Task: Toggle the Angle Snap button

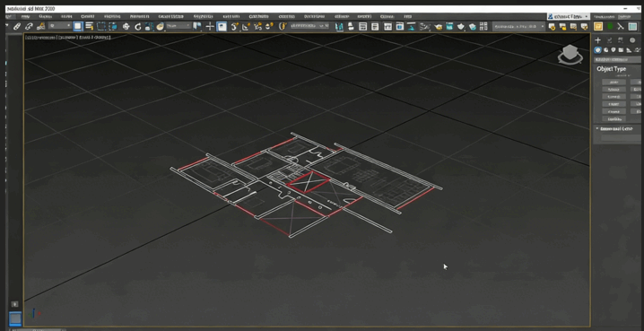Action: click(x=247, y=27)
